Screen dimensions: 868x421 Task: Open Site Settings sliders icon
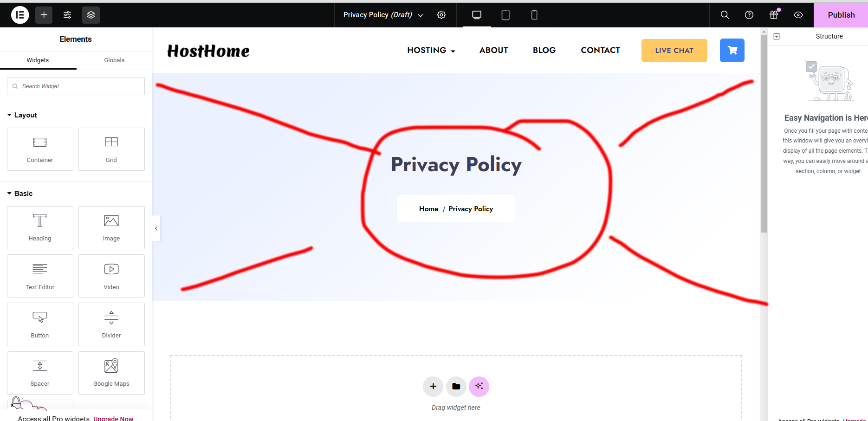[x=67, y=15]
